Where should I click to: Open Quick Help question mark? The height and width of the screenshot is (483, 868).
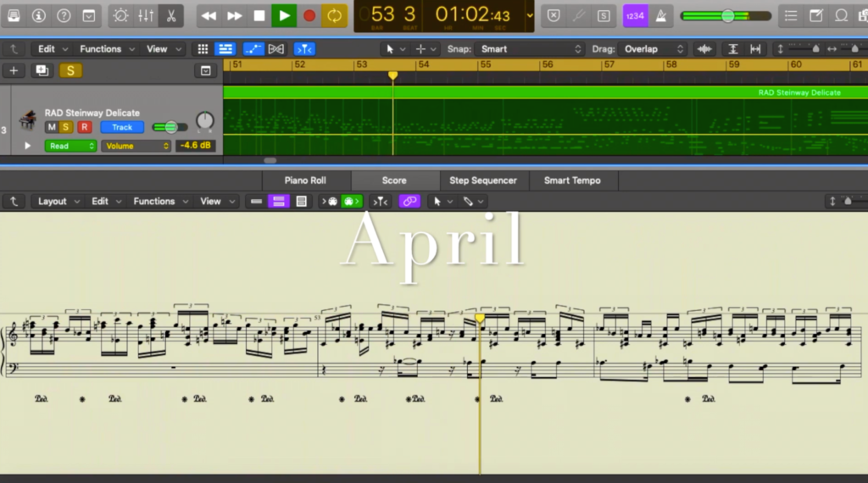(64, 15)
